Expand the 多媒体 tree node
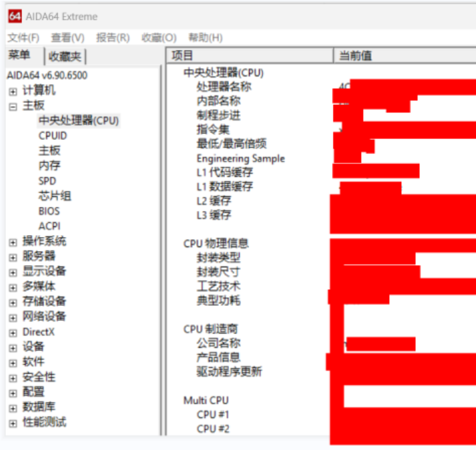 pos(13,287)
